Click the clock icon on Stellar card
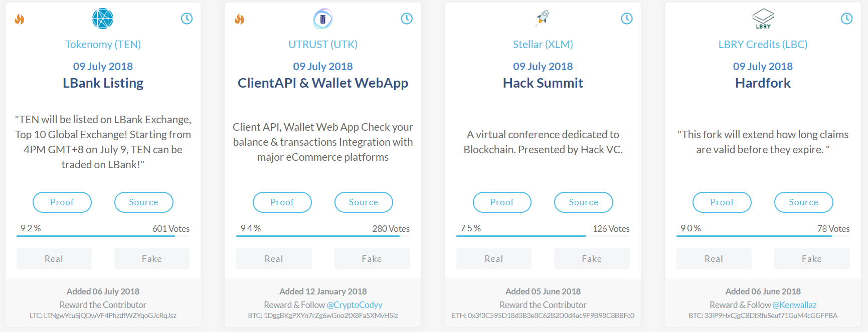868x332 pixels. click(x=627, y=19)
